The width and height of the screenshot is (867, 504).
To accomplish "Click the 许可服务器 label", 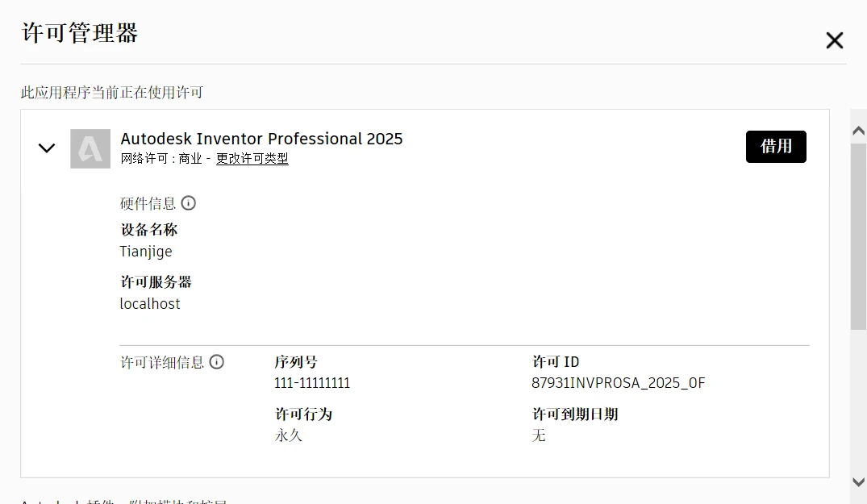I will 156,282.
